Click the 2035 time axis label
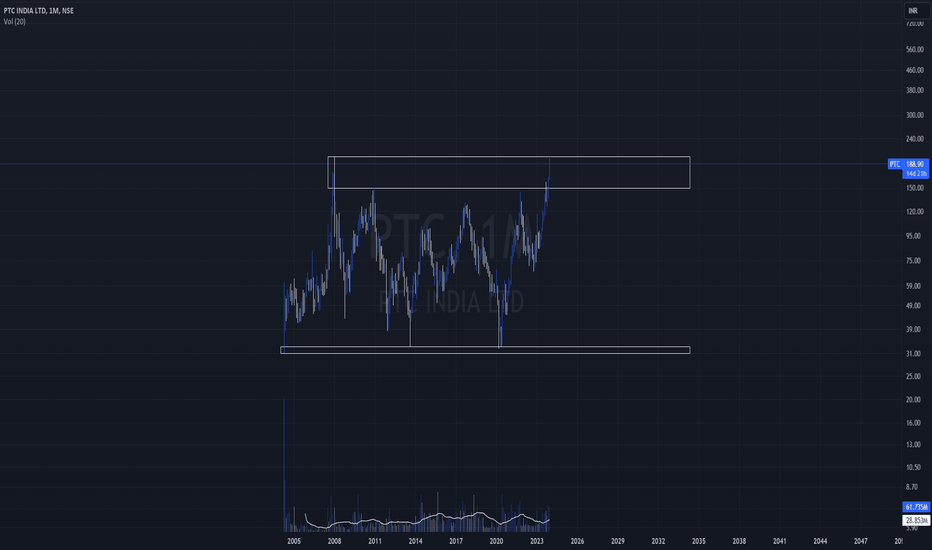Viewport: 932px width, 550px height. 698,541
